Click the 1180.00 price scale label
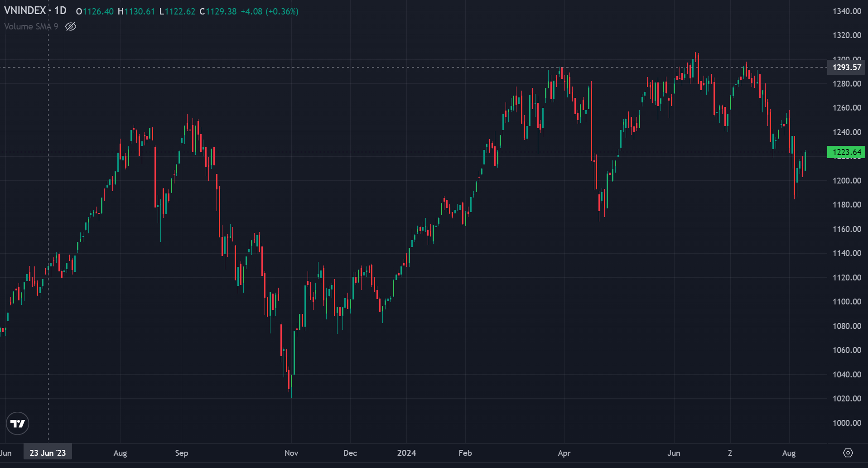The image size is (868, 468). click(847, 205)
